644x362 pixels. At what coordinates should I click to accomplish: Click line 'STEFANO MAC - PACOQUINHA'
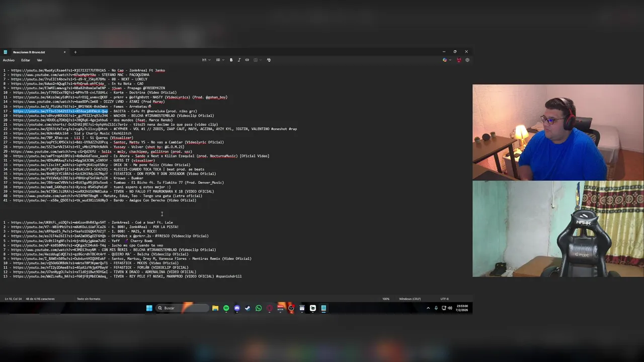coord(125,75)
